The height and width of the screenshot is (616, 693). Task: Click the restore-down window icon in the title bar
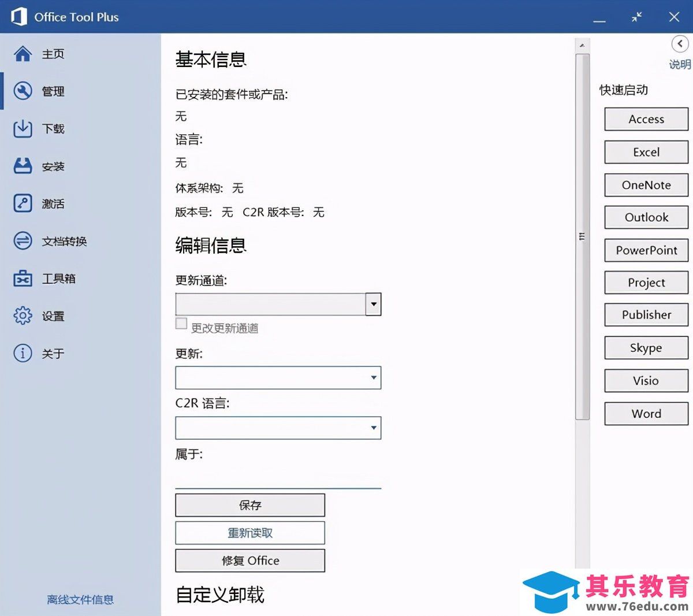636,17
